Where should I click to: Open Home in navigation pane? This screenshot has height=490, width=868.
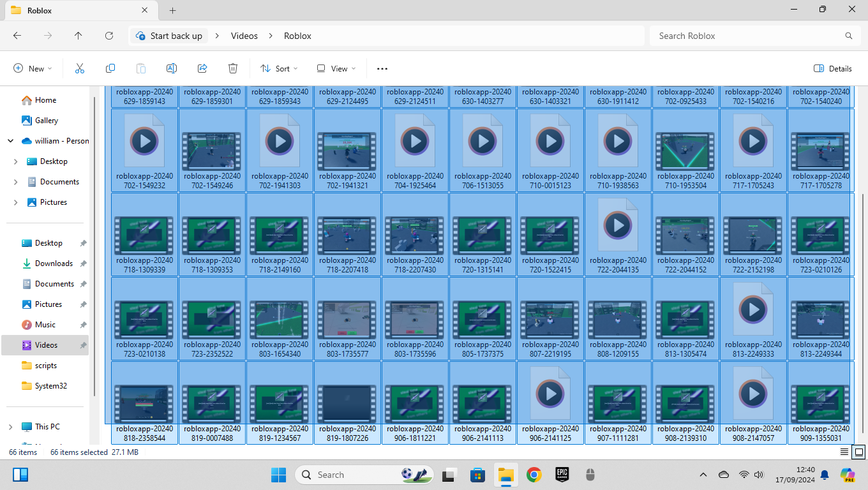(45, 100)
